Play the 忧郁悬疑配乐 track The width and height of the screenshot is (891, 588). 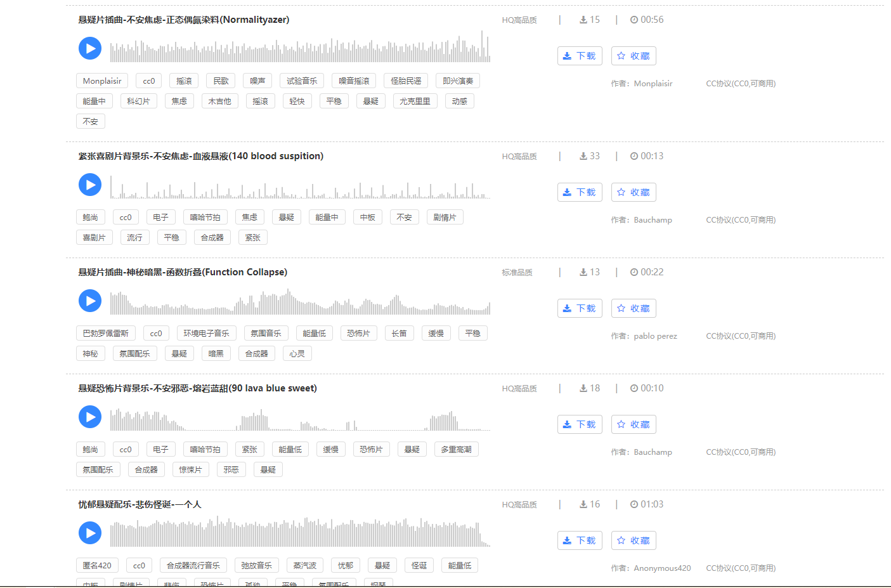pyautogui.click(x=90, y=533)
